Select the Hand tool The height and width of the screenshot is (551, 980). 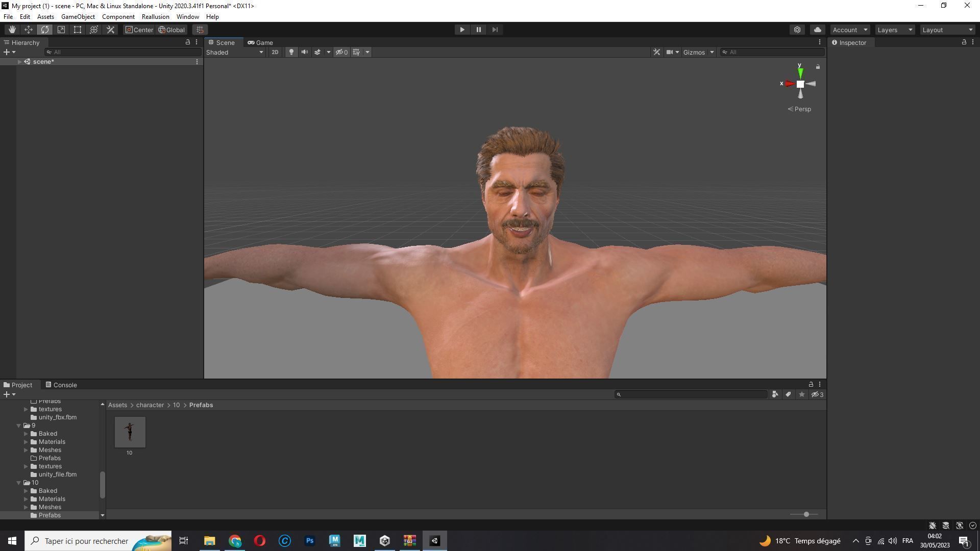(12, 30)
